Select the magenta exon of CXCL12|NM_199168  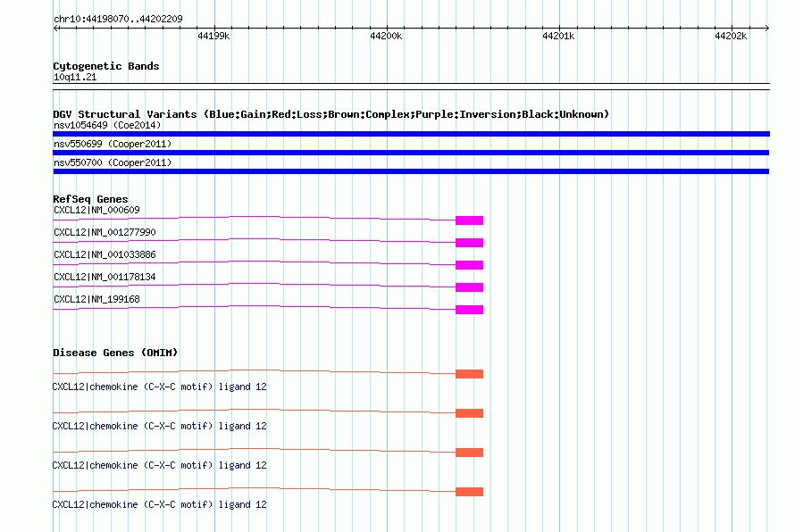[x=470, y=310]
